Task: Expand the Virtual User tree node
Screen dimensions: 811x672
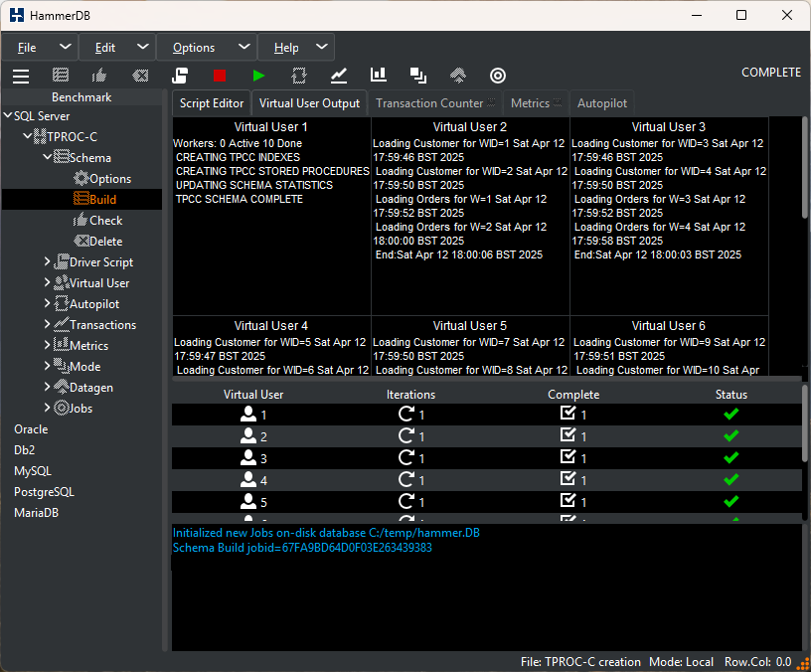Action: [x=47, y=282]
